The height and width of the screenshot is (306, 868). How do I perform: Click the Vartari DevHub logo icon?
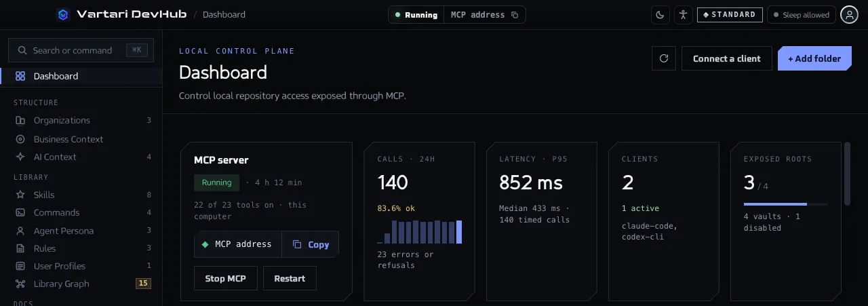pyautogui.click(x=63, y=14)
